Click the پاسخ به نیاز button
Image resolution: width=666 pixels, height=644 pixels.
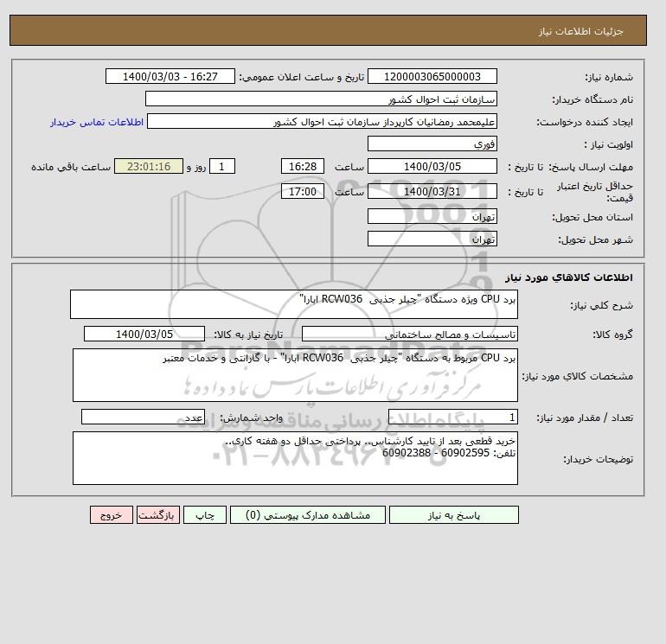coord(453,514)
